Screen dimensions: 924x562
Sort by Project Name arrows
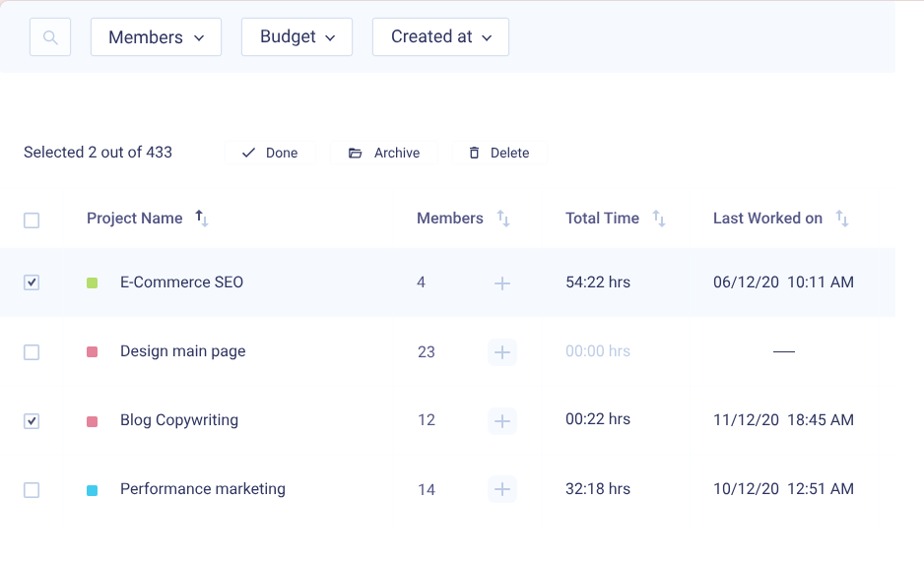click(x=202, y=219)
